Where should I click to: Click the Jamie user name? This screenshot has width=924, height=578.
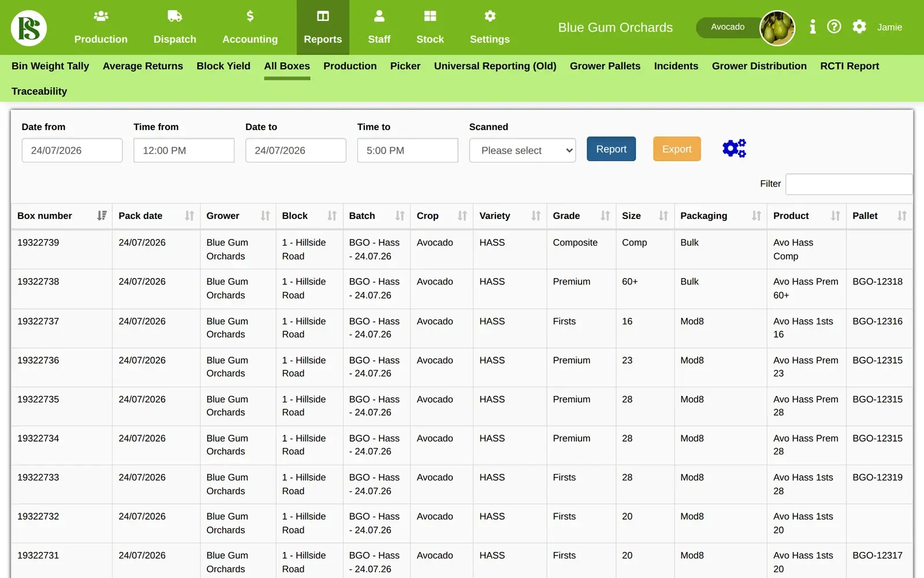click(889, 27)
